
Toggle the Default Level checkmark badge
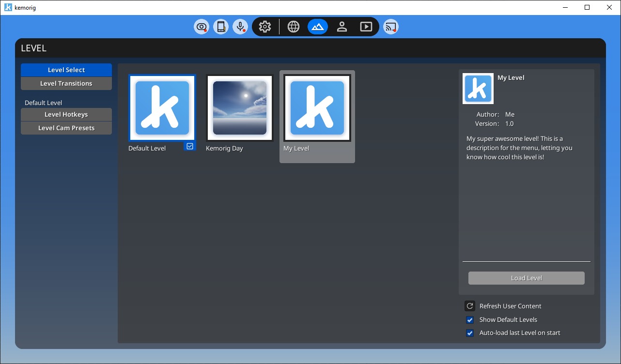(x=190, y=146)
